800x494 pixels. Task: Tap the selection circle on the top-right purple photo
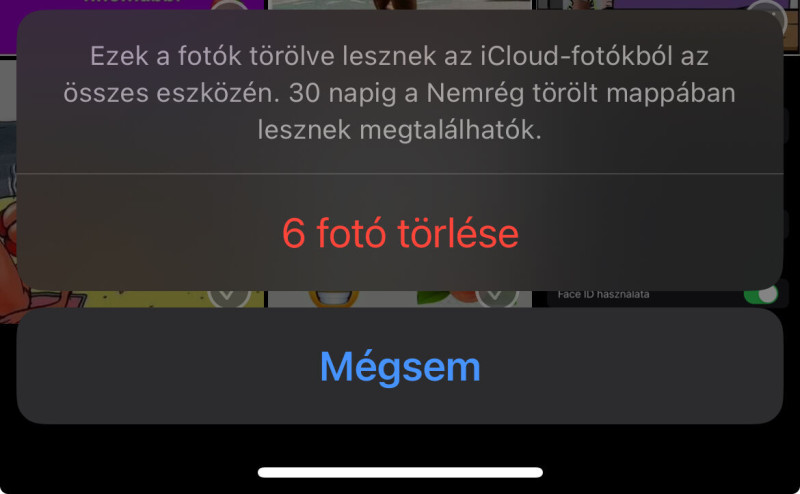click(x=768, y=11)
